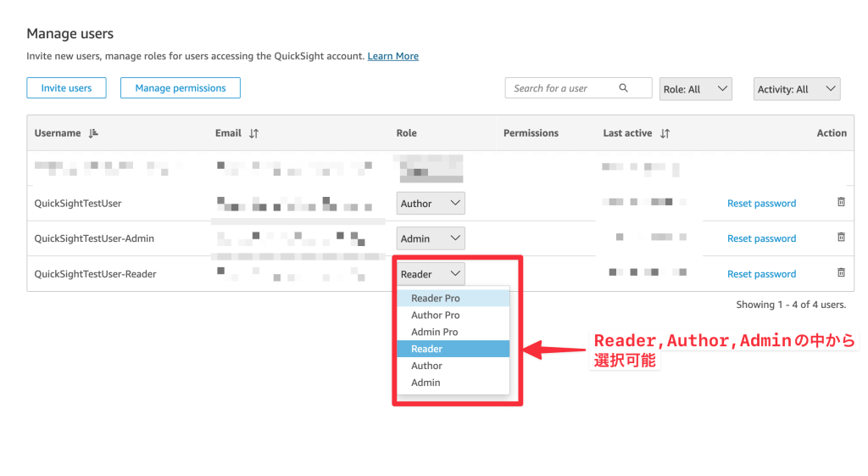This screenshot has height=476, width=868.
Task: Reset password for QuickSightTestUser
Action: (762, 204)
